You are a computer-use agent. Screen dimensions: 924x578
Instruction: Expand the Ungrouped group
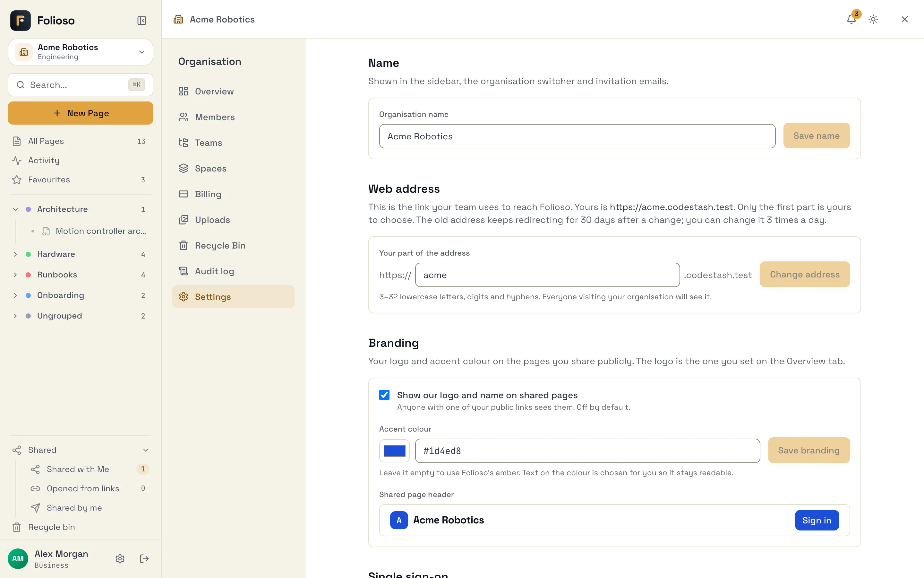[15, 316]
